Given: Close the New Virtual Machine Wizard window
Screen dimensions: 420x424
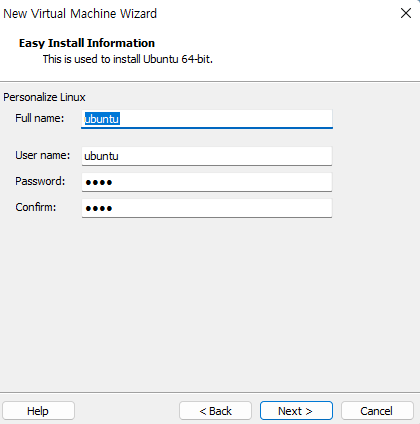Looking at the screenshot, I should coord(406,13).
